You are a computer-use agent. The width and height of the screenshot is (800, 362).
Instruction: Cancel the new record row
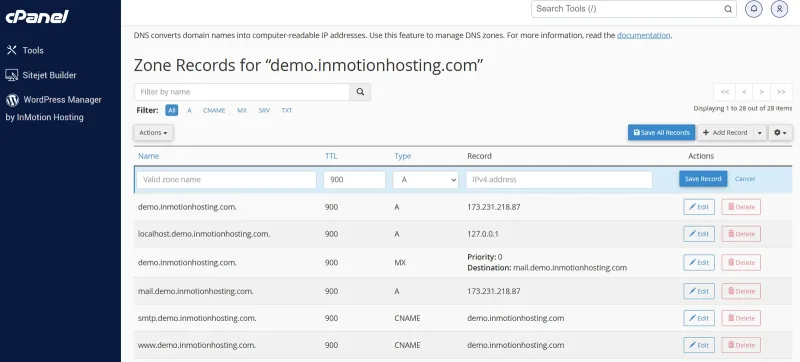click(745, 179)
